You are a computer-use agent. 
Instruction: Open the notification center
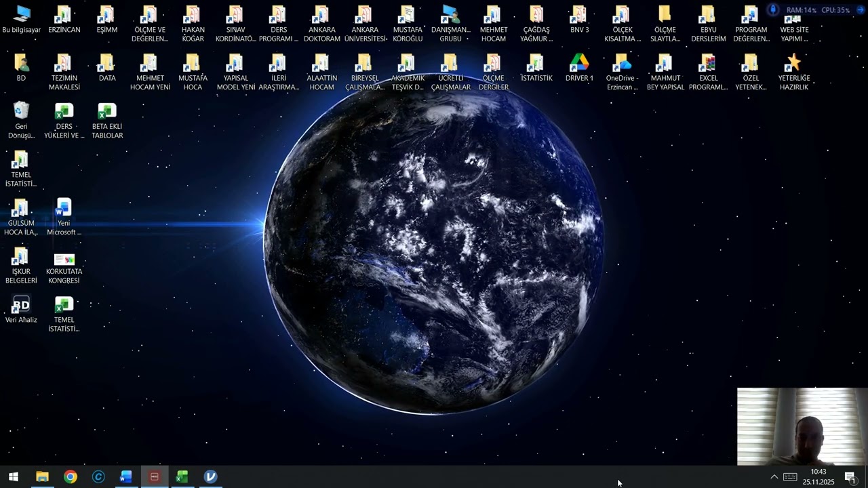click(x=850, y=477)
